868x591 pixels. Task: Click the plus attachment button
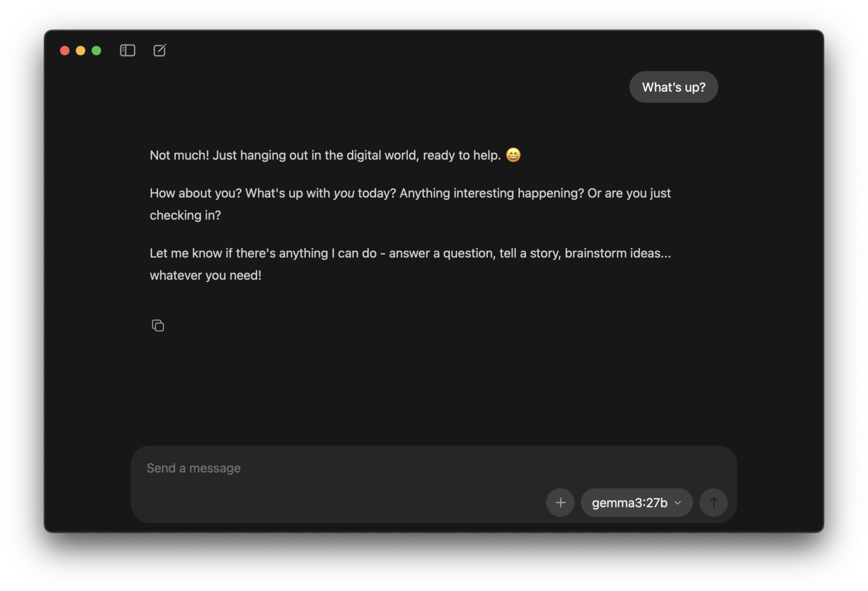pyautogui.click(x=560, y=503)
